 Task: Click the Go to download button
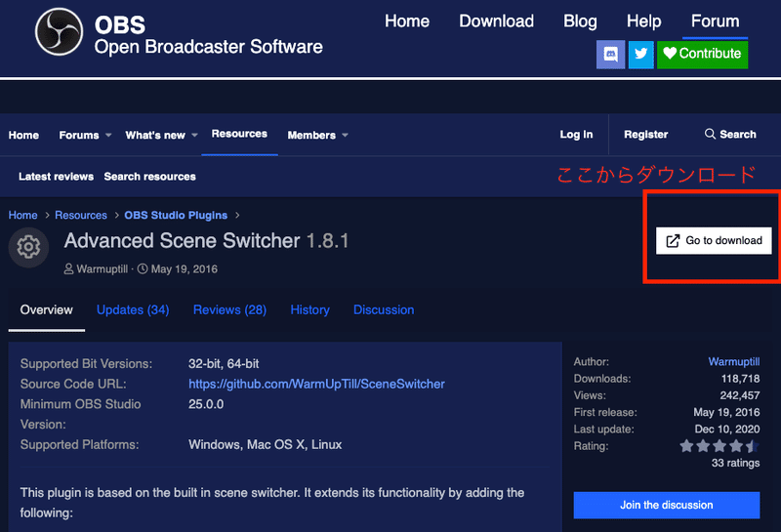click(714, 240)
